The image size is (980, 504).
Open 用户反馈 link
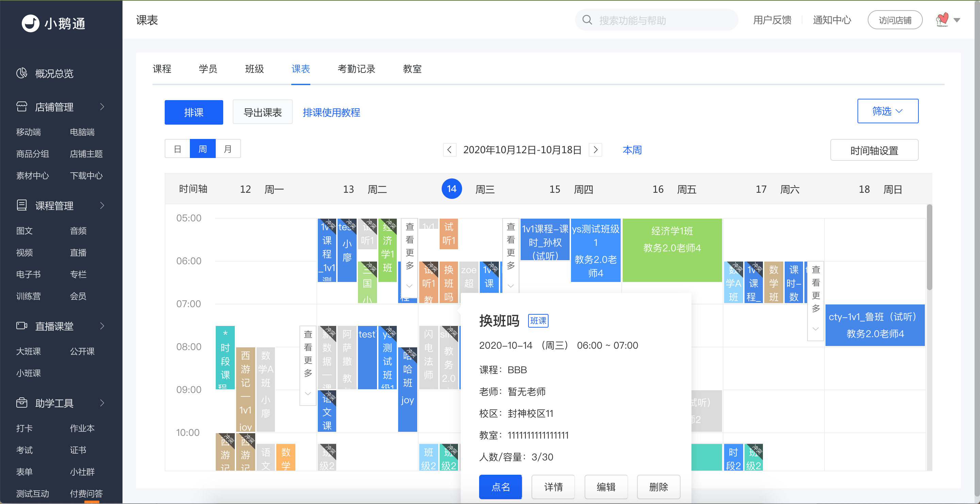click(x=772, y=20)
